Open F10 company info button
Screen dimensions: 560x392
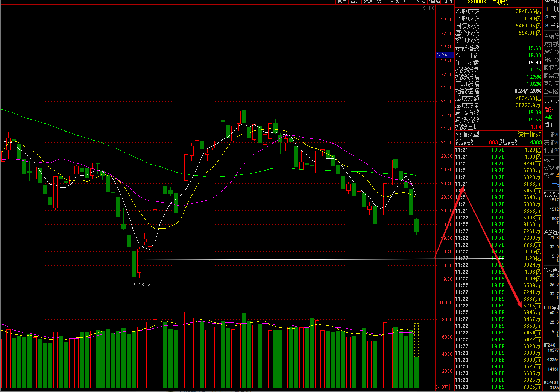click(408, 2)
